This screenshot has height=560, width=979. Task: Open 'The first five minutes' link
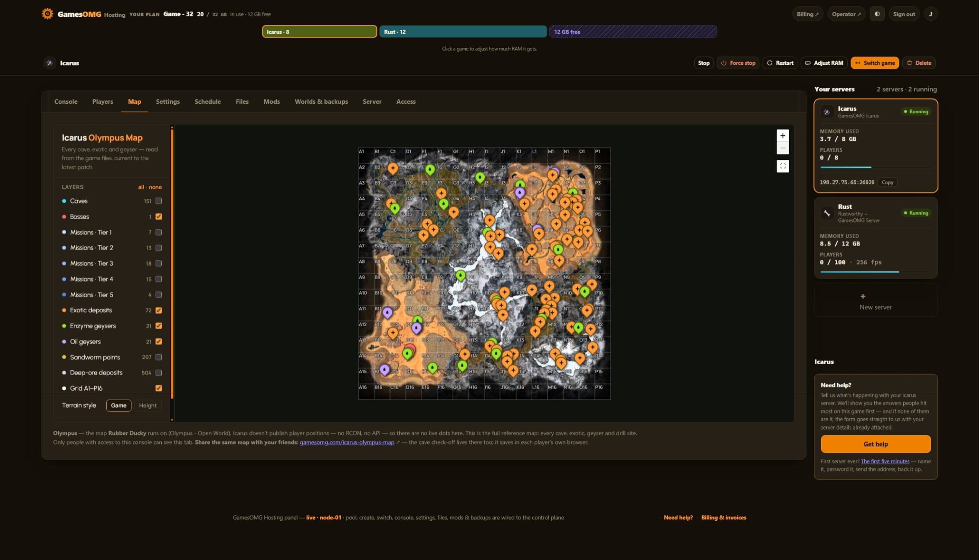(885, 461)
